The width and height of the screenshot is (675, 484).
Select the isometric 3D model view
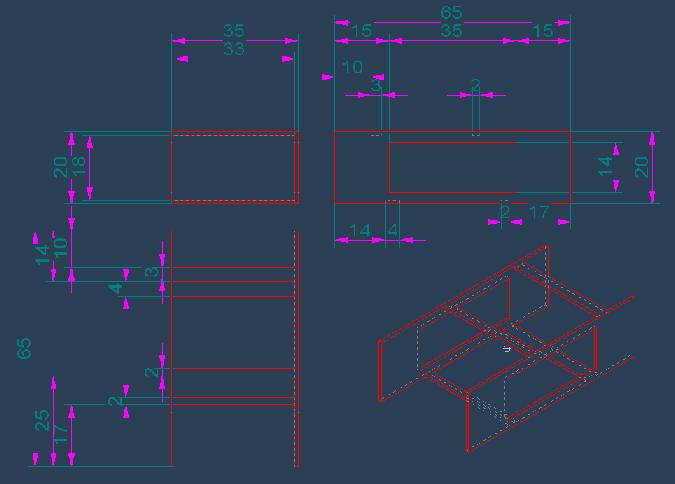[505, 350]
